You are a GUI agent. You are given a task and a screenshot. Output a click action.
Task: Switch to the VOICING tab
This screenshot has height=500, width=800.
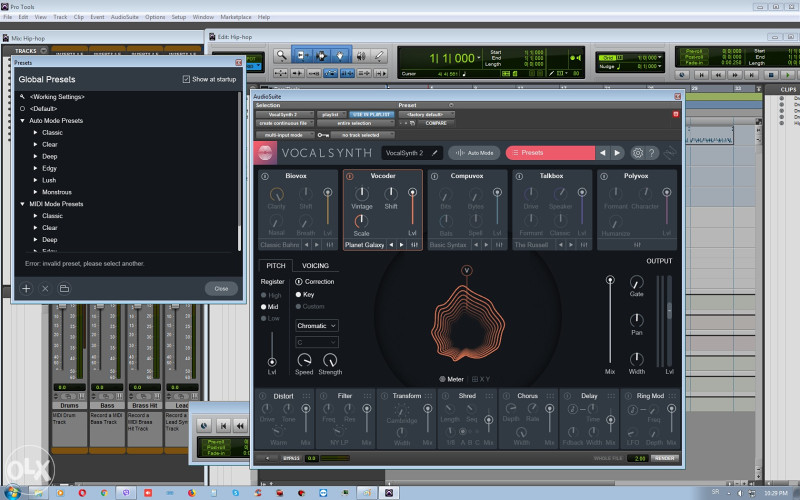coord(315,266)
